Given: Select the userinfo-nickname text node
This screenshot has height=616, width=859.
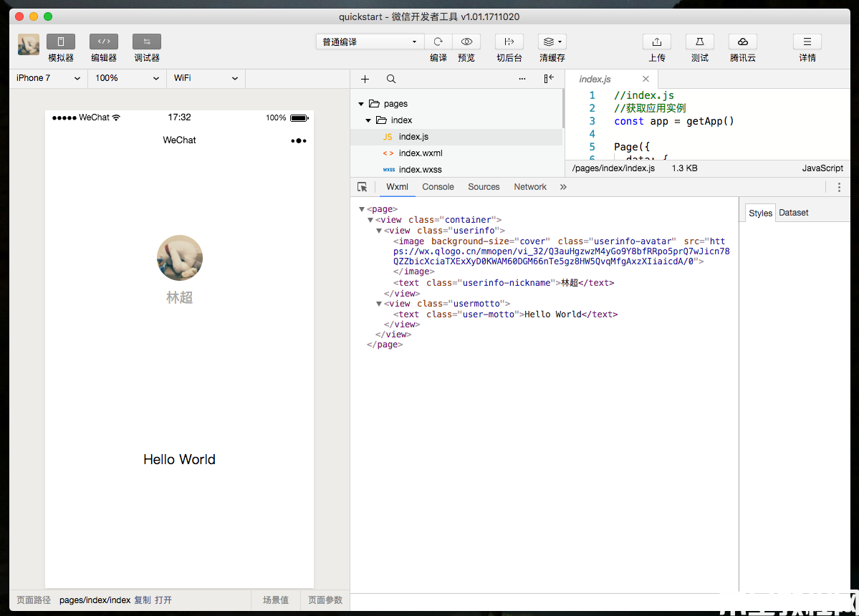Looking at the screenshot, I should point(504,283).
